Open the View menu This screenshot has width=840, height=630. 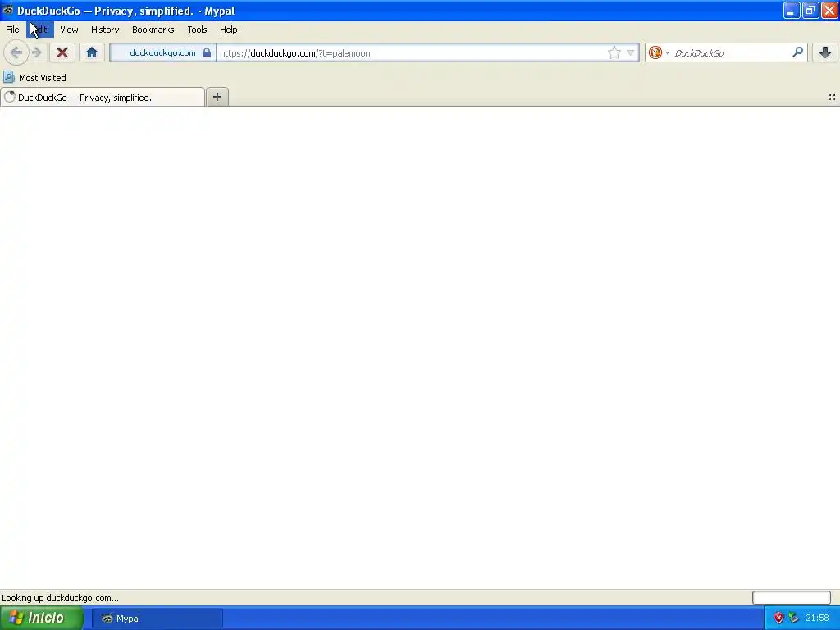coord(69,30)
